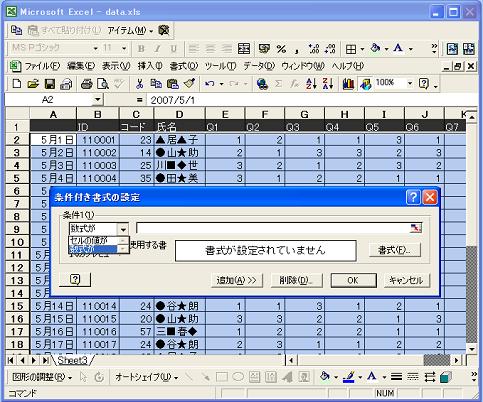Image resolution: width=483 pixels, height=402 pixels.
Task: Toggle Italic formatting button
Action: tap(157, 49)
